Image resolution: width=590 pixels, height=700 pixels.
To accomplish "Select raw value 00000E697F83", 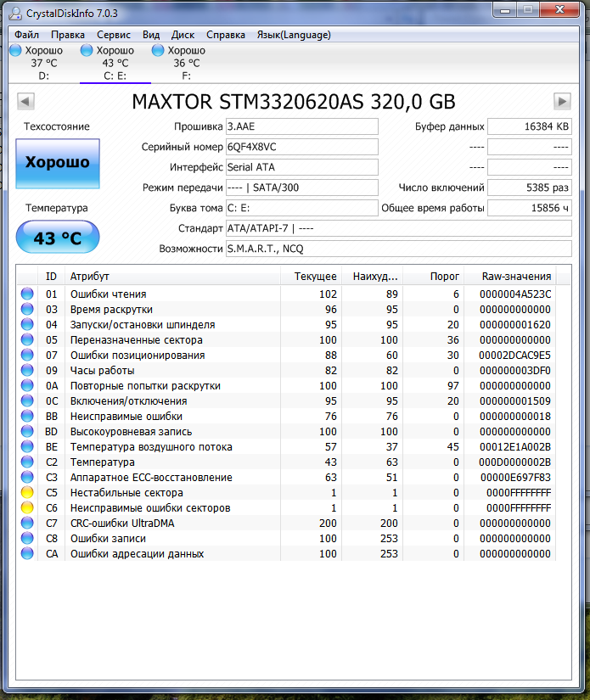I will point(515,477).
